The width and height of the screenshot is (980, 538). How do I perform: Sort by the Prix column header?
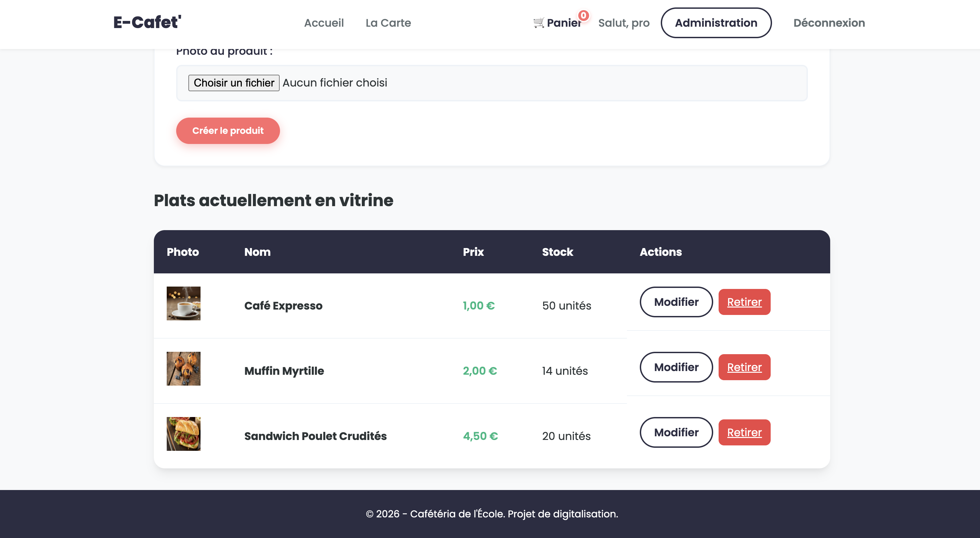pos(473,252)
